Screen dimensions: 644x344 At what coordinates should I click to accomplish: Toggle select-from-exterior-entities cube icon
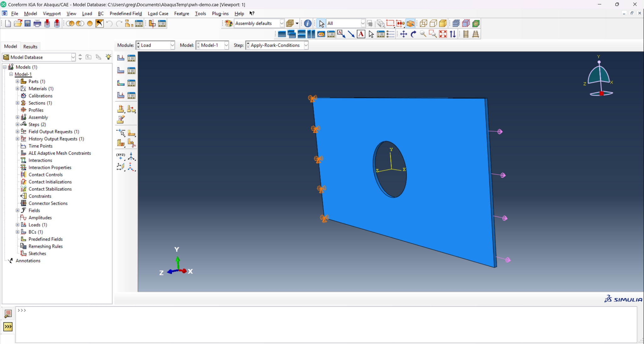point(410,24)
